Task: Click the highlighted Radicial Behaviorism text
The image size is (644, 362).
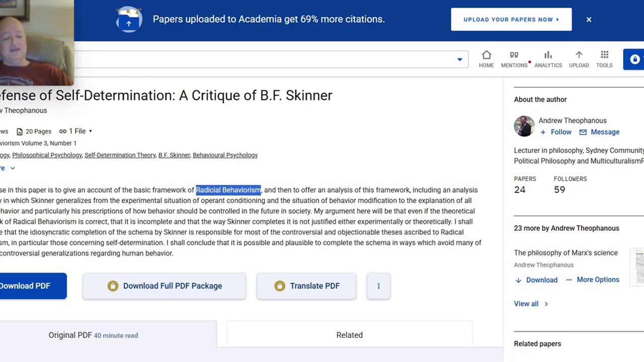Action: point(228,190)
